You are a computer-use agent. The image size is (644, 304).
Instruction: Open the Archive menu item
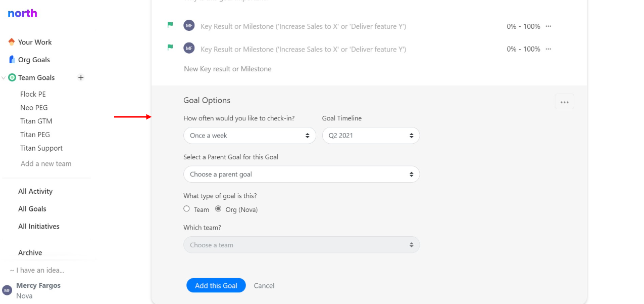click(x=30, y=252)
